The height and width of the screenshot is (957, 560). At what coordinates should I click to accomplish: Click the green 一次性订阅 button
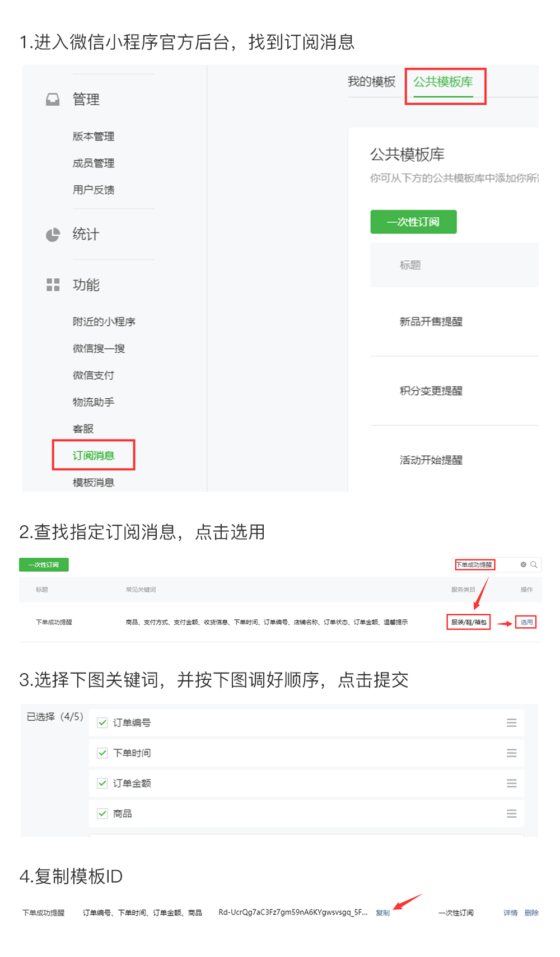tap(413, 222)
